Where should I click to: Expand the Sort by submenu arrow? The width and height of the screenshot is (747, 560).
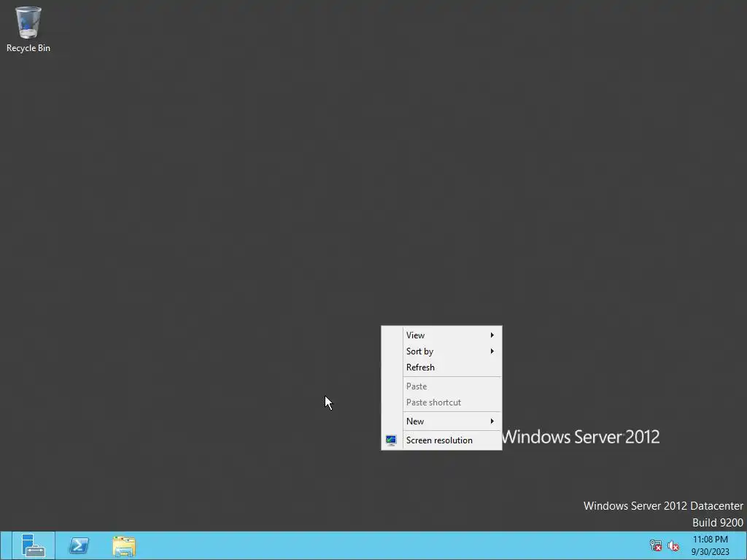pos(492,351)
